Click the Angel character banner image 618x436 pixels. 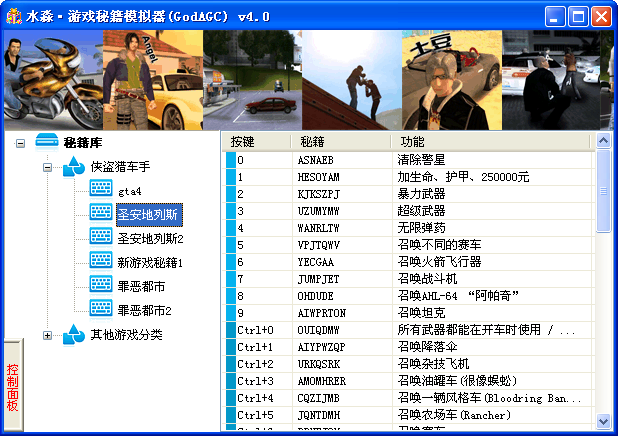tap(153, 80)
